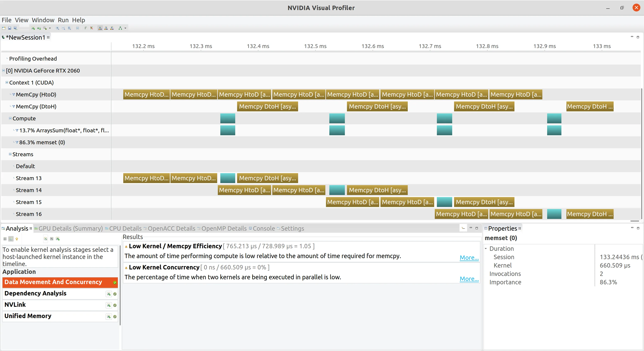Click the grey undo-arrow icon in Analysis toolbar
This screenshot has width=644, height=351.
pyautogui.click(x=52, y=239)
